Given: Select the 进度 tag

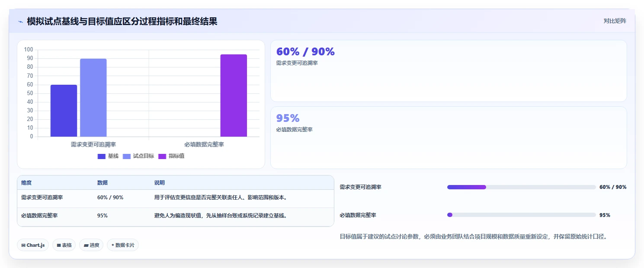Looking at the screenshot, I should 91,245.
